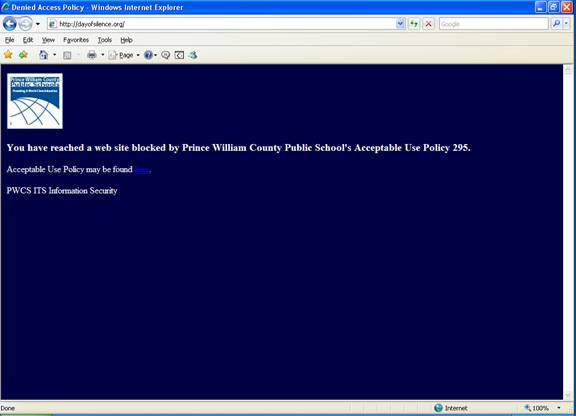This screenshot has width=576, height=416.
Task: Stop loading with the red X icon
Action: tap(428, 24)
